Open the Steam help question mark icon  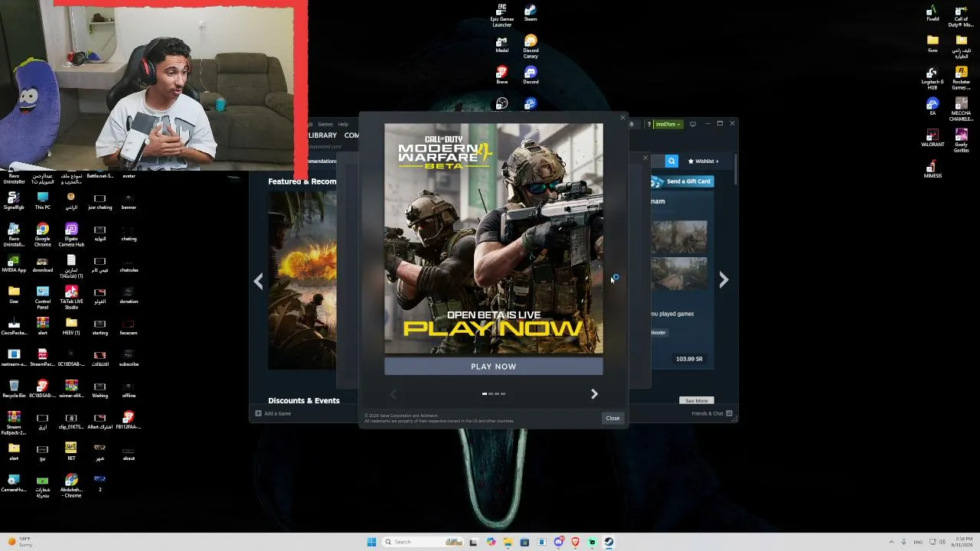[649, 124]
